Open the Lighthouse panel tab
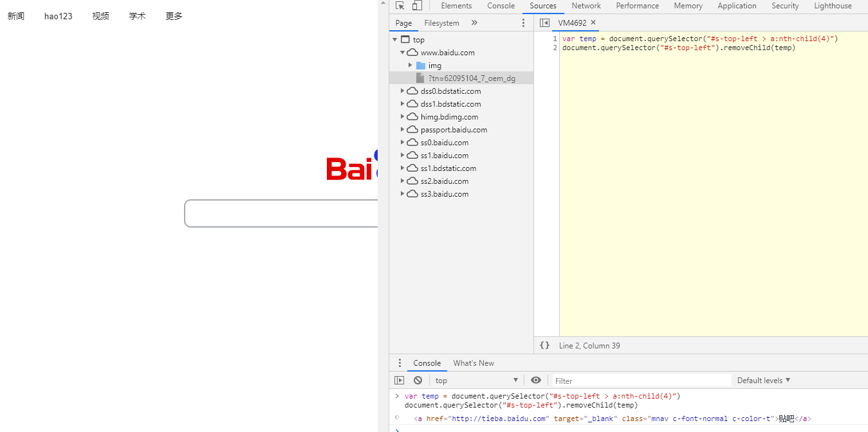The height and width of the screenshot is (432, 868). pyautogui.click(x=833, y=6)
